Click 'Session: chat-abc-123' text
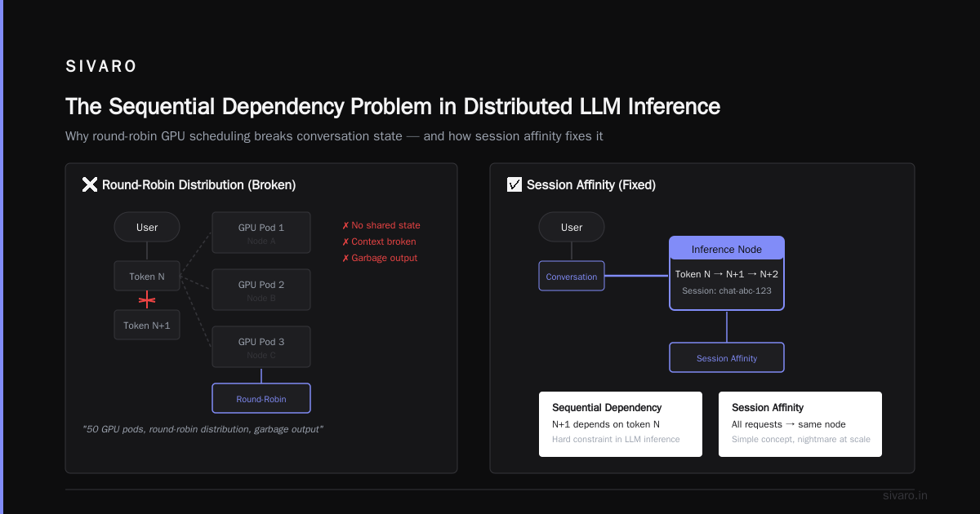 pos(727,290)
